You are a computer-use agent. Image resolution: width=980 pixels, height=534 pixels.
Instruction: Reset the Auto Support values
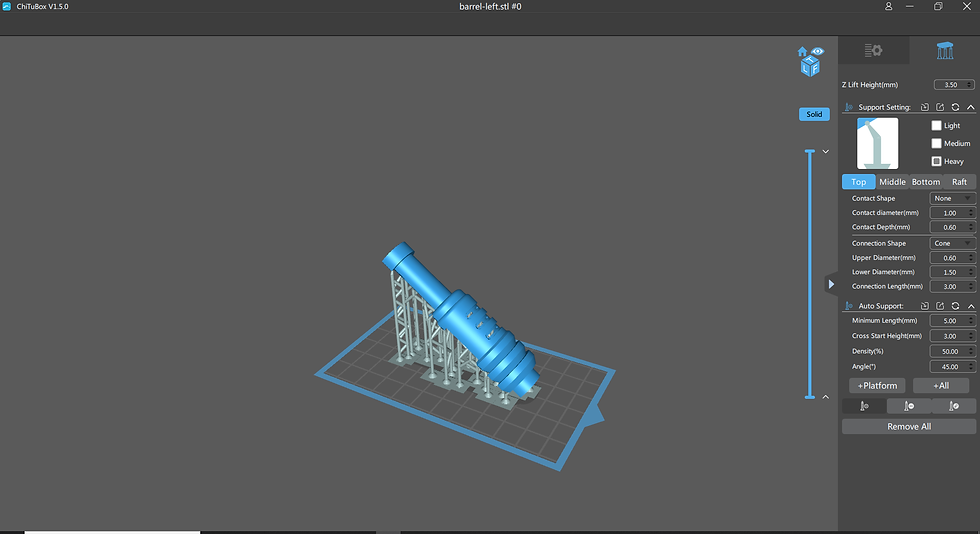click(x=955, y=306)
